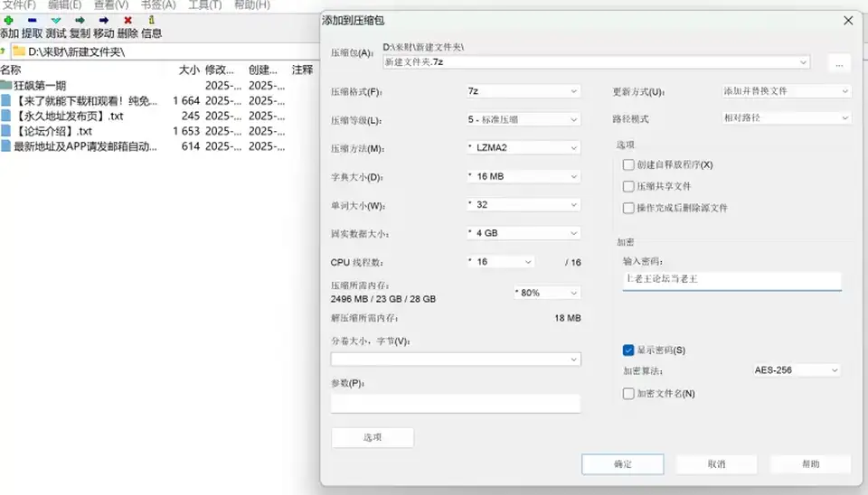Click the file icon of 【论坛介绍】.txt
Viewport: 868px width, 495px height.
click(x=5, y=131)
